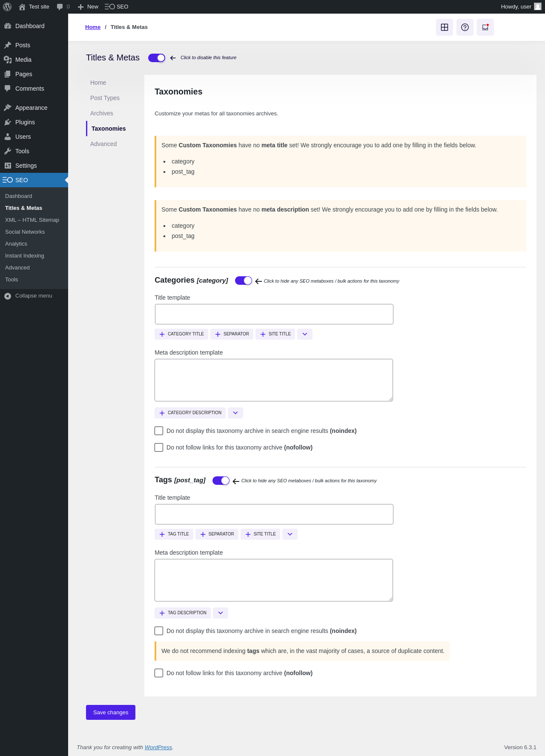
Task: Open Media in the sidebar
Action: click(34, 60)
